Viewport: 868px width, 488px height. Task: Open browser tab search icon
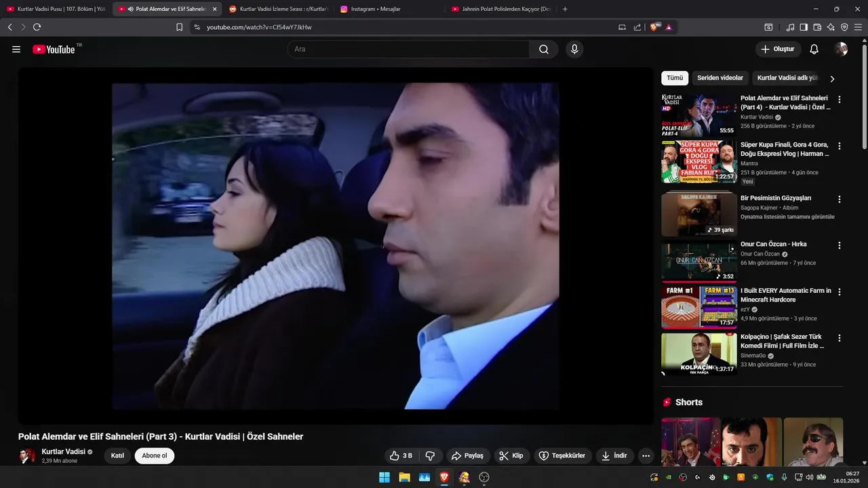[x=768, y=27]
